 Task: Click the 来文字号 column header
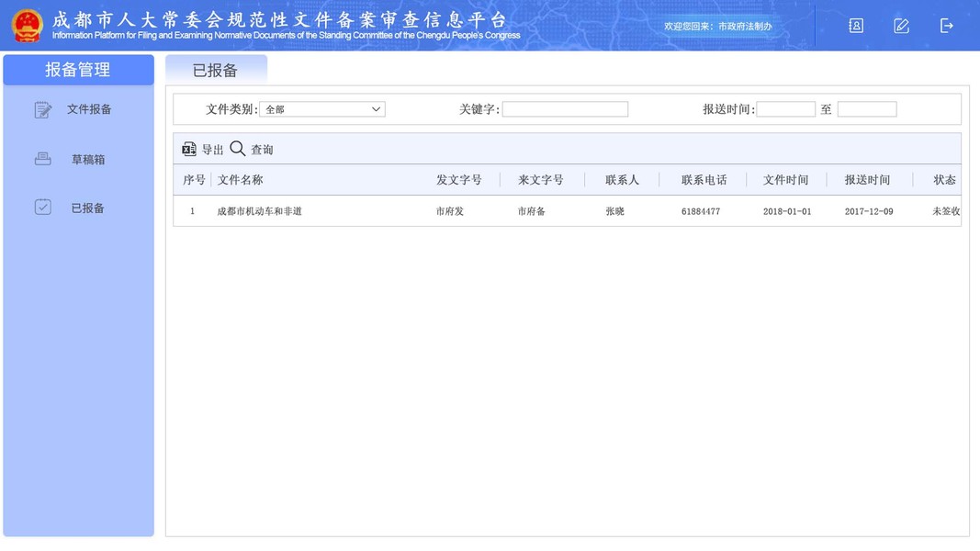[541, 180]
